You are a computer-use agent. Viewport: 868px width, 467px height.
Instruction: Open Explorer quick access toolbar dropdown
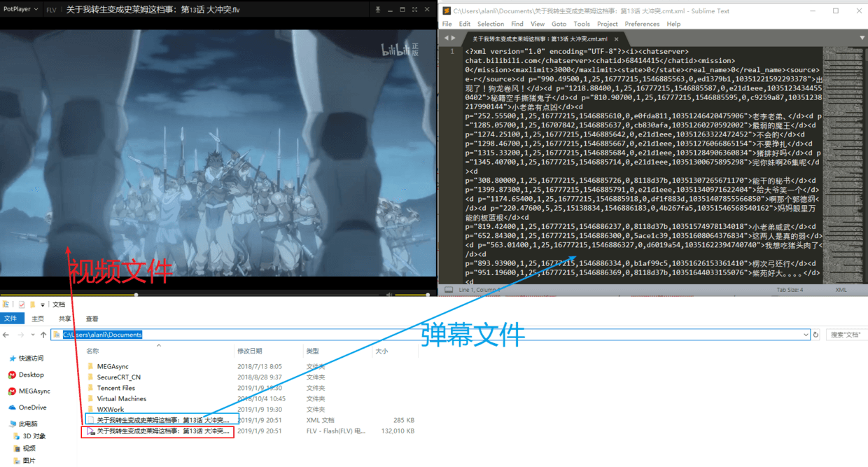(42, 305)
